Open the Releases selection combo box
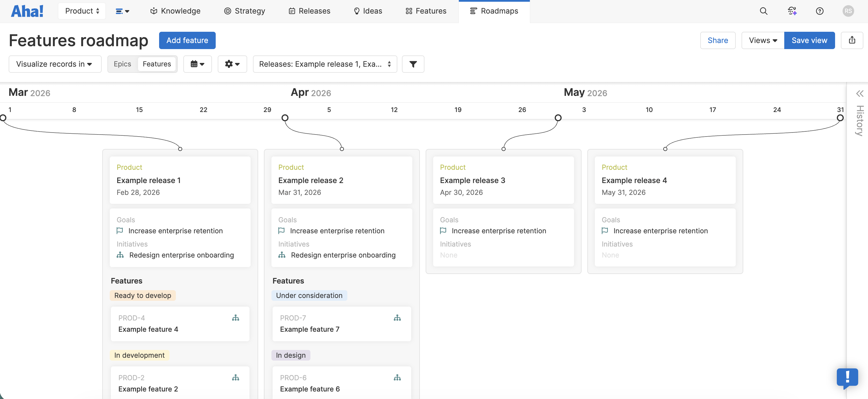This screenshot has height=399, width=868. coord(325,64)
